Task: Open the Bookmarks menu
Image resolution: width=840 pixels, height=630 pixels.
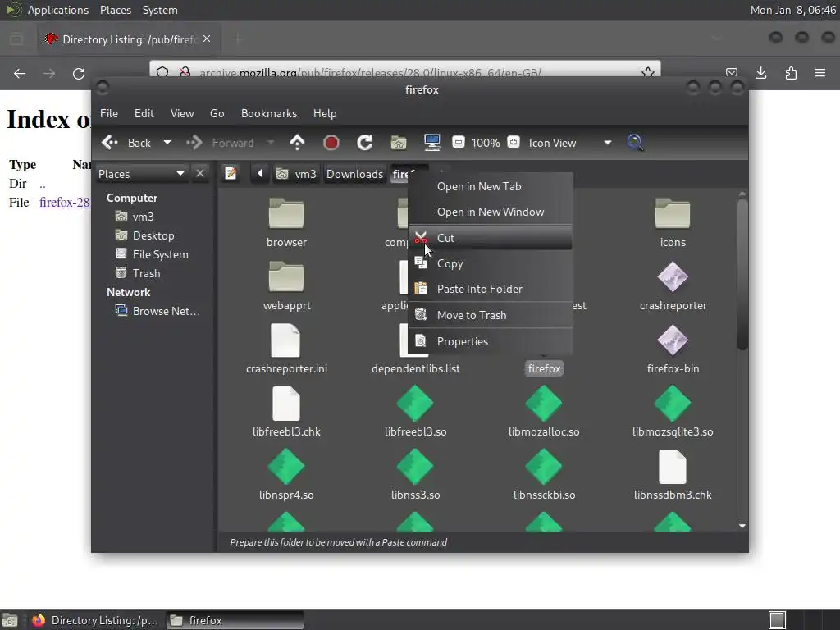Action: click(x=269, y=113)
